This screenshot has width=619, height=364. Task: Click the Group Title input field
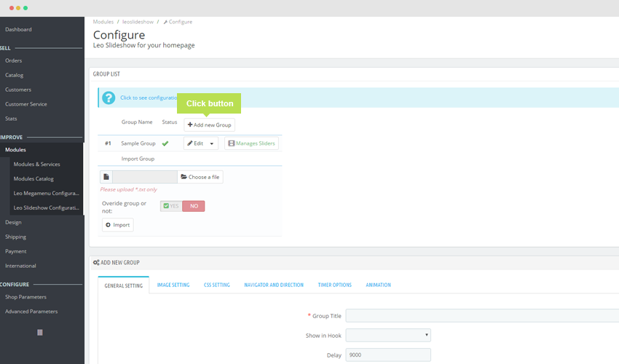pos(482,316)
